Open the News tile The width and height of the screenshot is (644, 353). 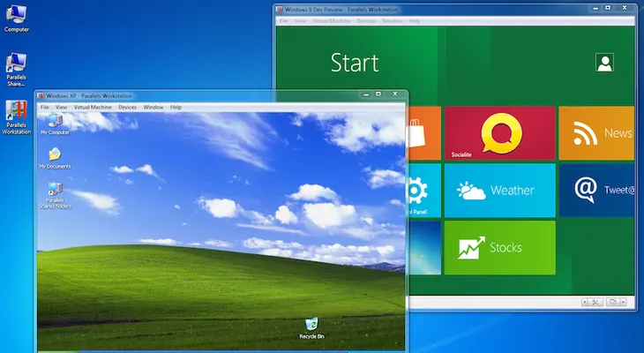[596, 132]
